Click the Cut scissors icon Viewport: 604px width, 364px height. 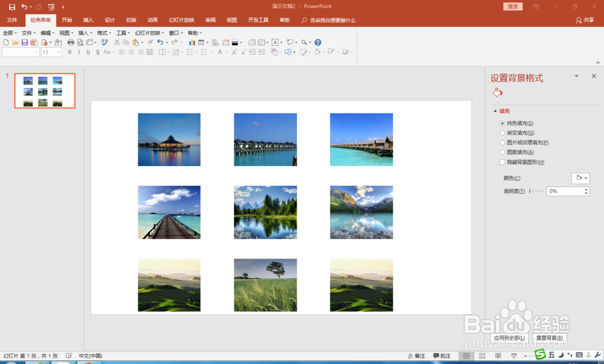117,42
